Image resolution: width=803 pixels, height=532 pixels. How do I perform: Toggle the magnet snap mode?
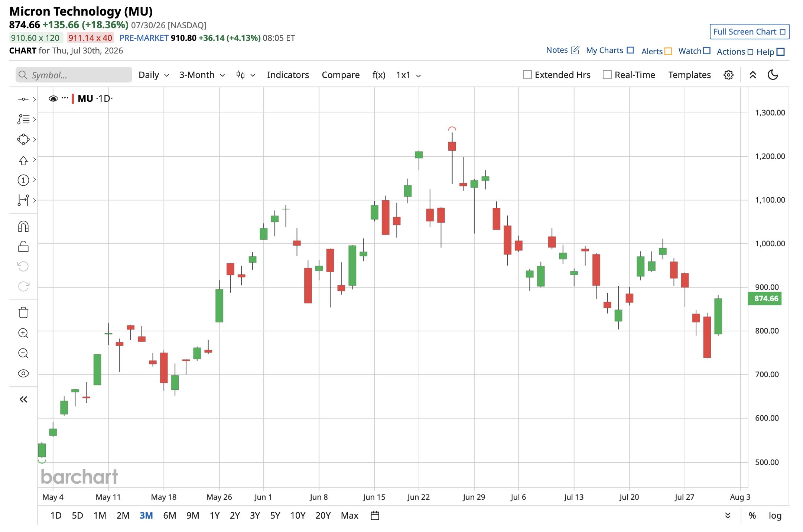point(23,226)
